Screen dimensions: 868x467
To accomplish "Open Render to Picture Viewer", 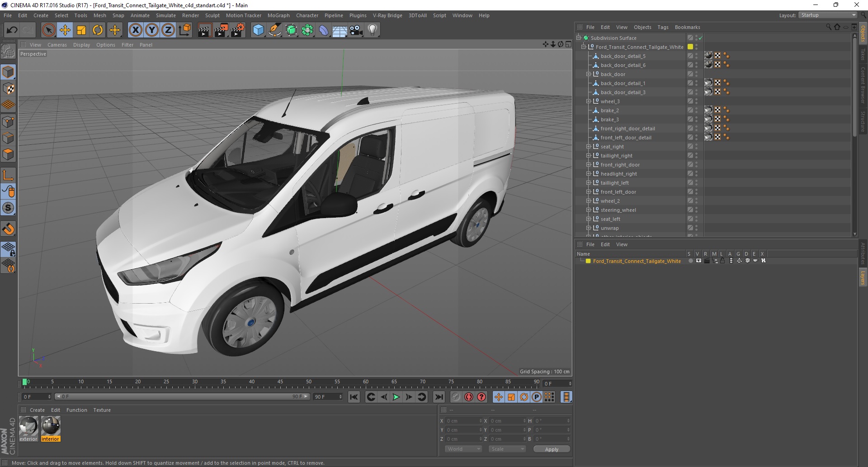I will click(x=221, y=30).
